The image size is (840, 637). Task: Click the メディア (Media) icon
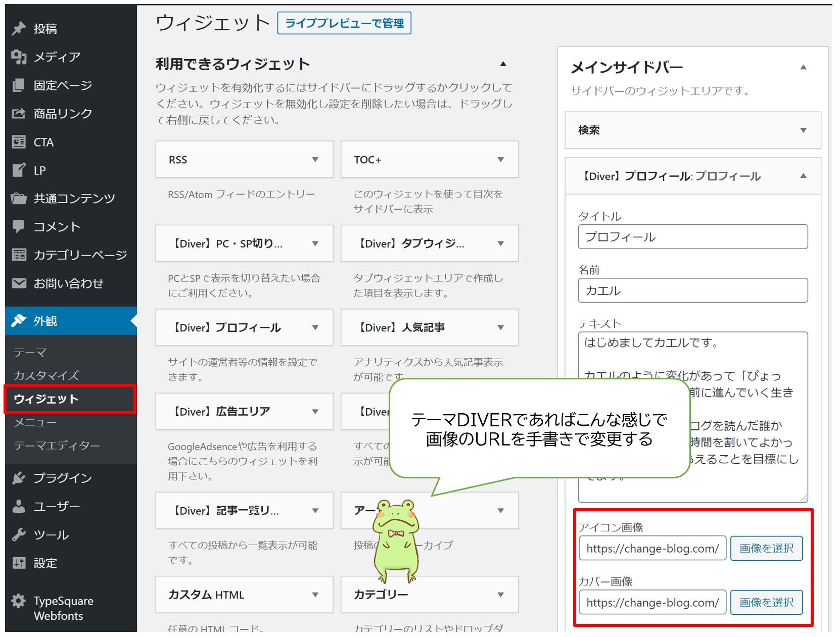(18, 57)
